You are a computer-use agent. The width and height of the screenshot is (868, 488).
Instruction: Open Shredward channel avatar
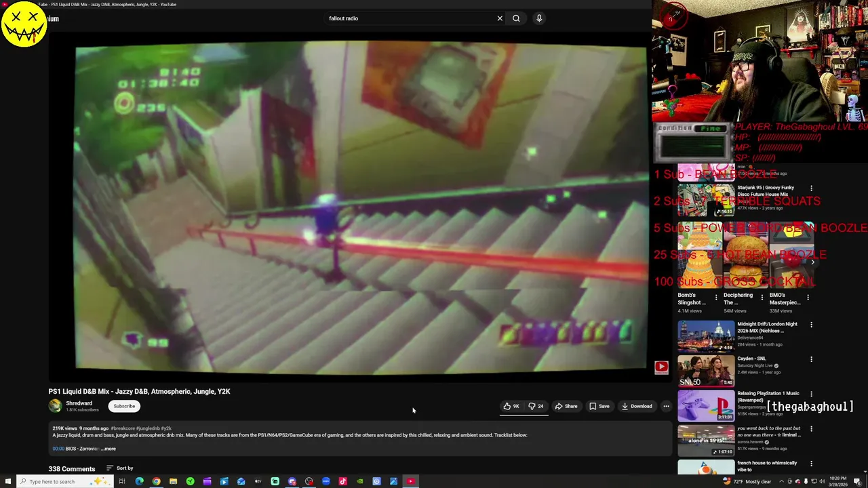55,406
